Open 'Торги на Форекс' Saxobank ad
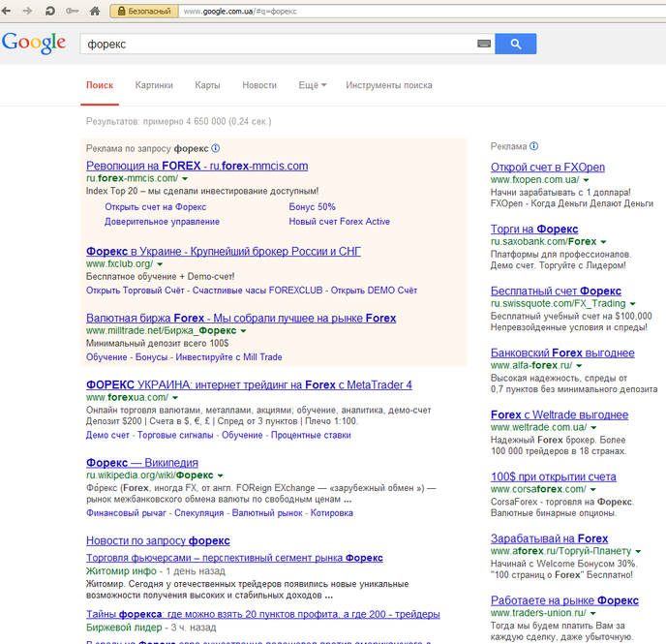This screenshot has width=666, height=644. 534,229
